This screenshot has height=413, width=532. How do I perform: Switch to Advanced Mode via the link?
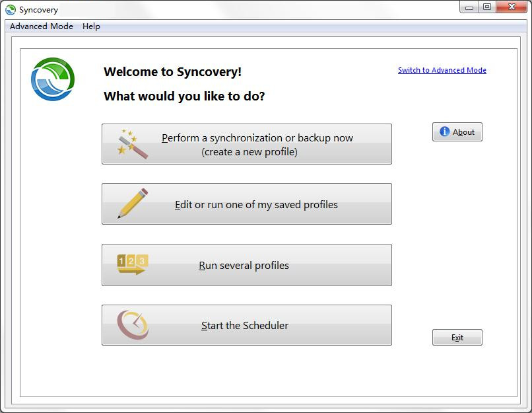(441, 69)
